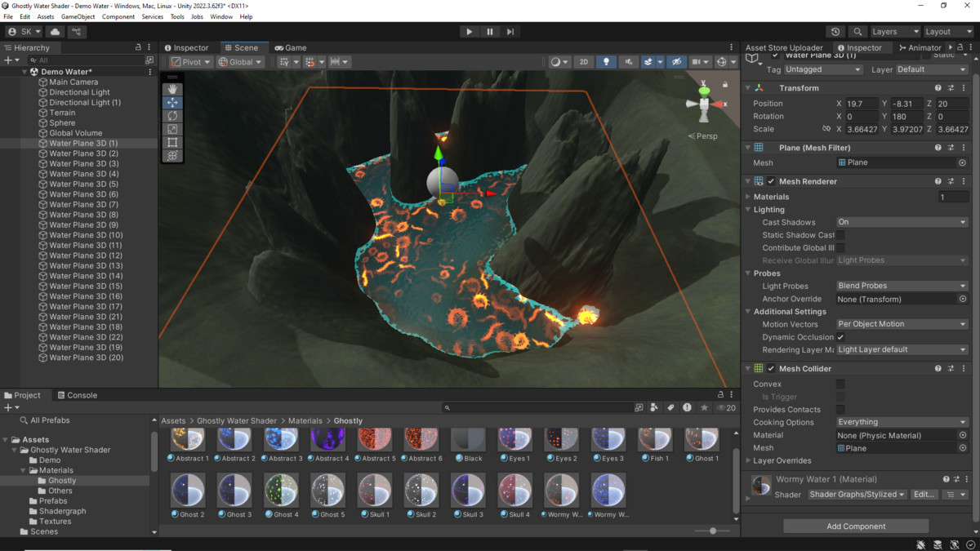Click the Pause button

coord(489,32)
